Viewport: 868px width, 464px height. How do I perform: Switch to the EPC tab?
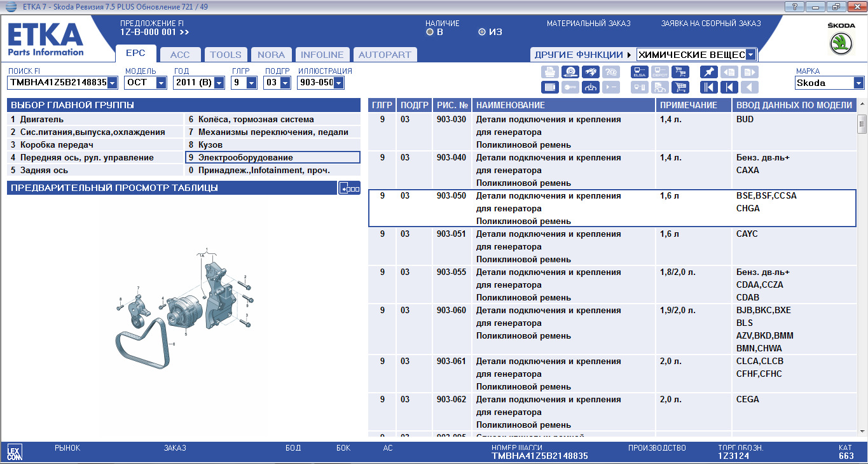pos(135,53)
